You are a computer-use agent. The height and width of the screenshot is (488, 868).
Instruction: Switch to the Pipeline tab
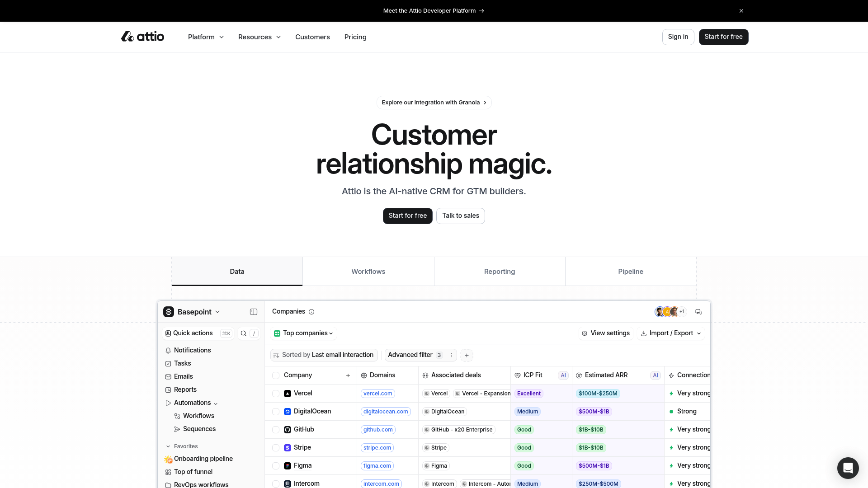(x=631, y=272)
